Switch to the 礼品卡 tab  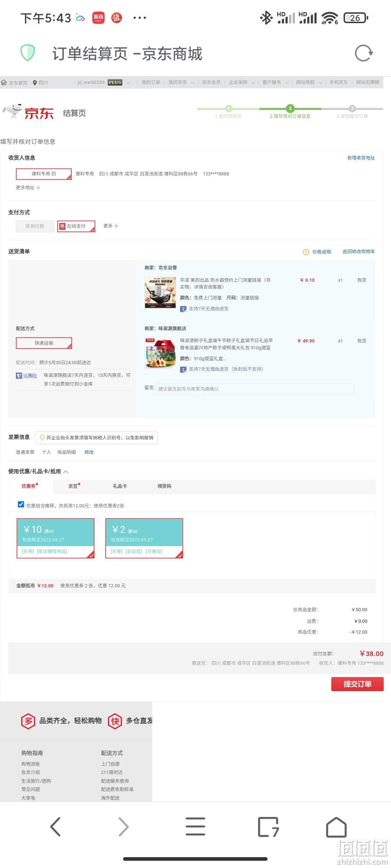coord(120,486)
